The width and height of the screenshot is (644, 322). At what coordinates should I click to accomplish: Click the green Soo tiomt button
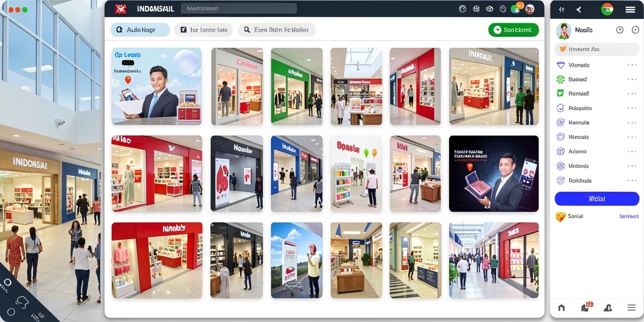[x=513, y=30]
